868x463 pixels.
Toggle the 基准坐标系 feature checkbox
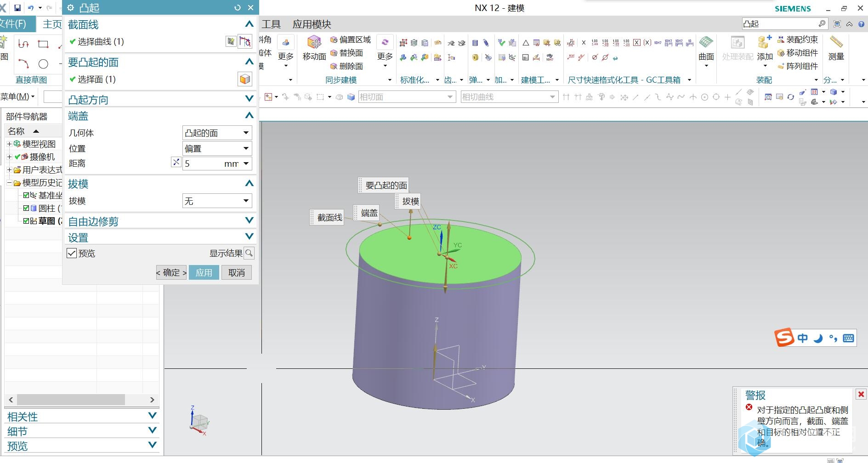26,195
